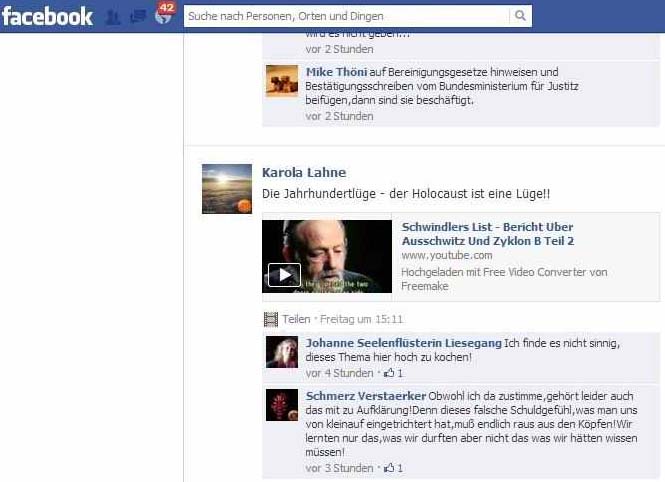Open the 'Freitag um 15:11' timestamp
This screenshot has height=482, width=665.
(361, 319)
